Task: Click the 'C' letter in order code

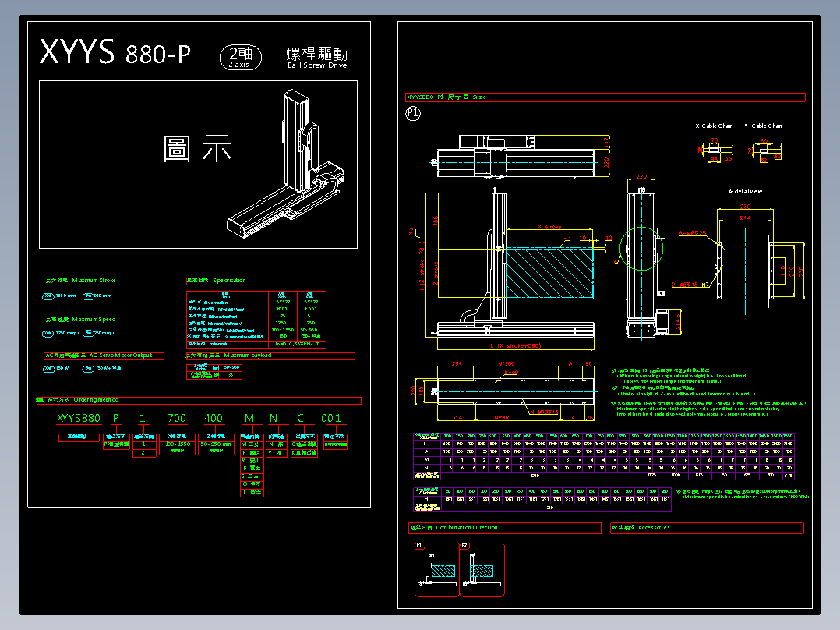Action: tap(300, 418)
